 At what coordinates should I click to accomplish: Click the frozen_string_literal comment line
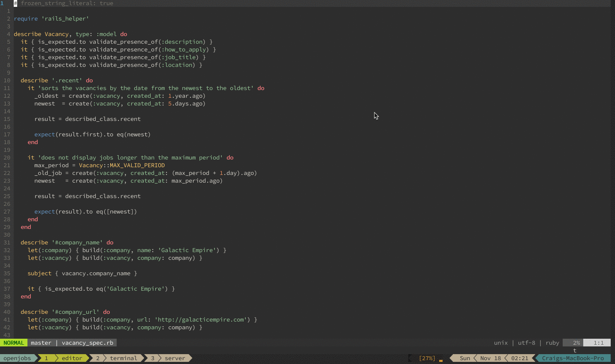(63, 3)
